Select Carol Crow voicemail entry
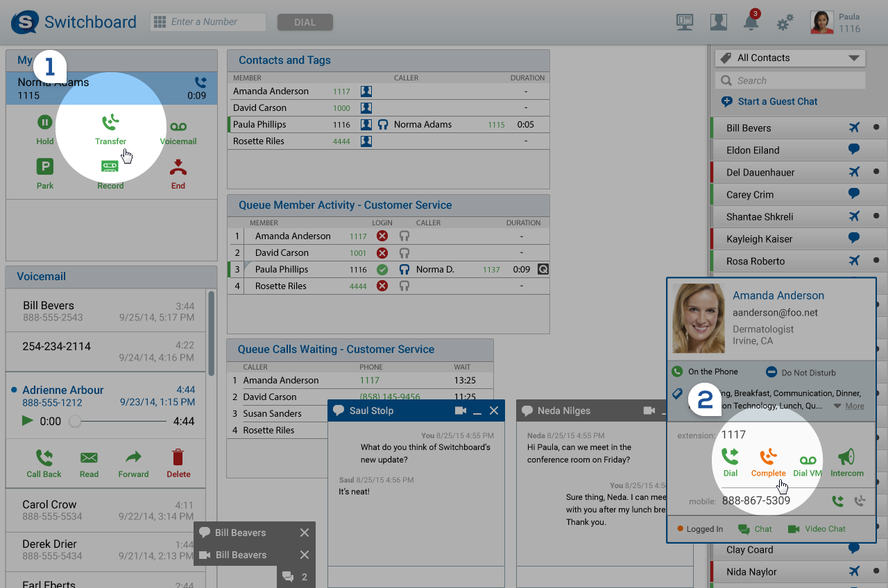888x588 pixels. 106,510
